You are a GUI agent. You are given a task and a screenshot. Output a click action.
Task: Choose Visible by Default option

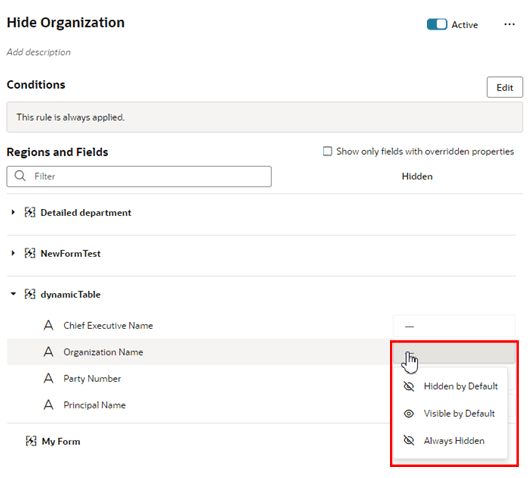pyautogui.click(x=451, y=413)
